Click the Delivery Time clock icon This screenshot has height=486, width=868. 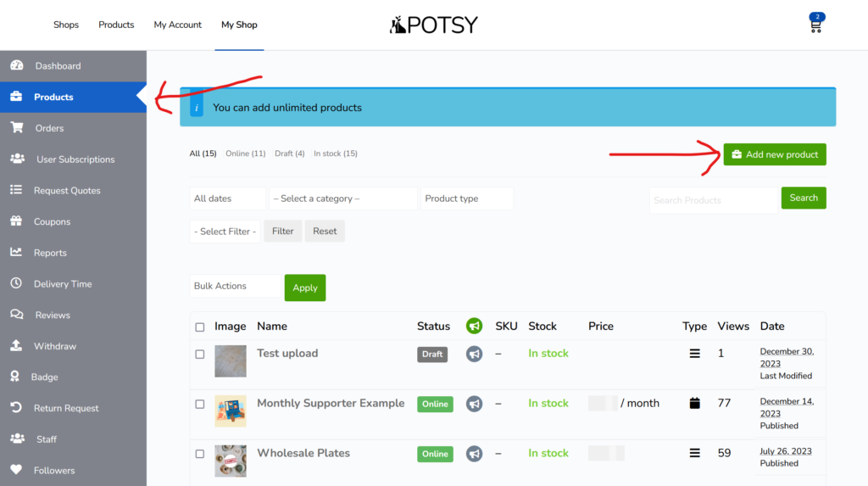point(16,284)
